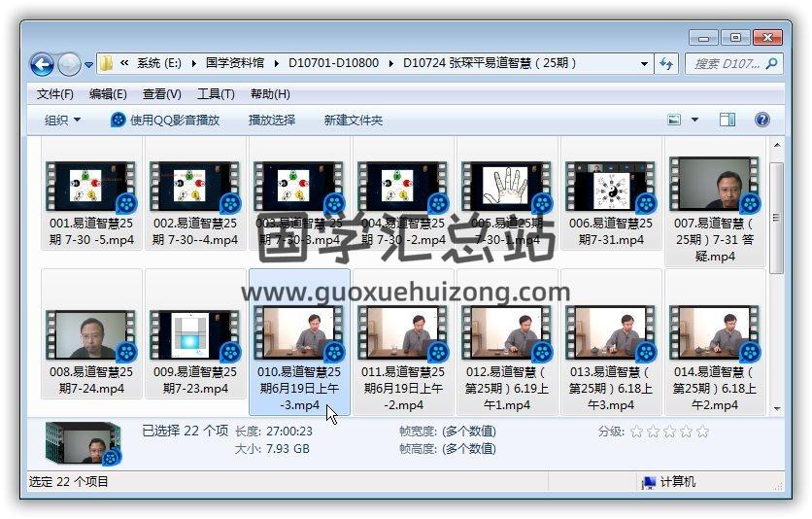Click the details pane preview thumbnail
Screen dimensions: 812x519
[83, 443]
